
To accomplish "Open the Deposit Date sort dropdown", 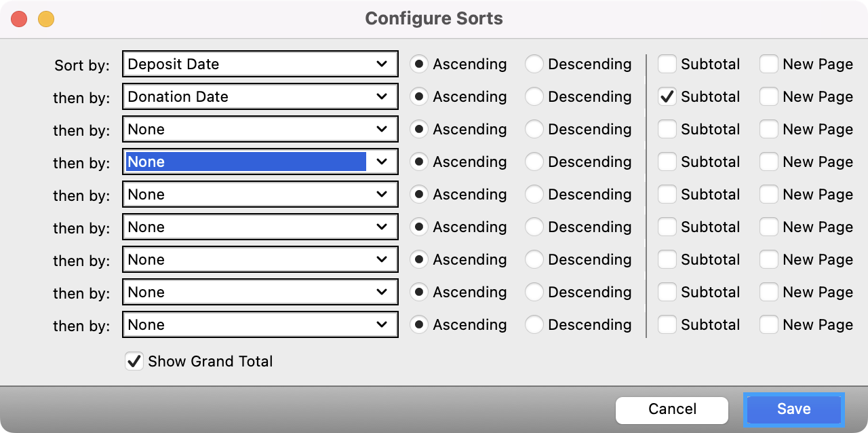I will [x=260, y=64].
